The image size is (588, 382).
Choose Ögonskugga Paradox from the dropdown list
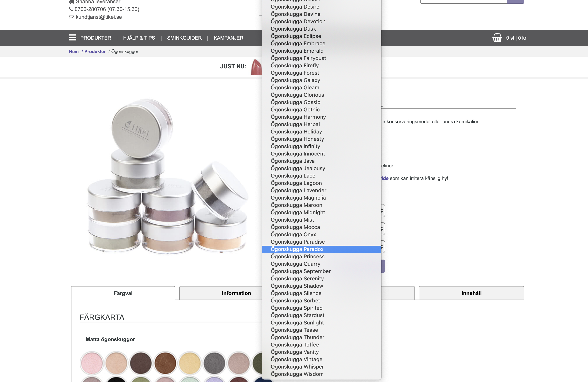pyautogui.click(x=297, y=249)
